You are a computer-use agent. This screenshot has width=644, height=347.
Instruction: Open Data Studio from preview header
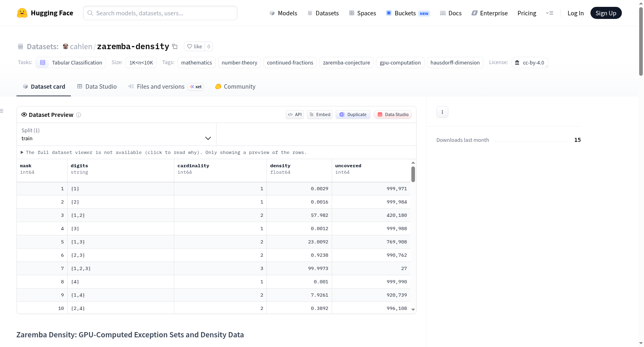[x=393, y=114]
